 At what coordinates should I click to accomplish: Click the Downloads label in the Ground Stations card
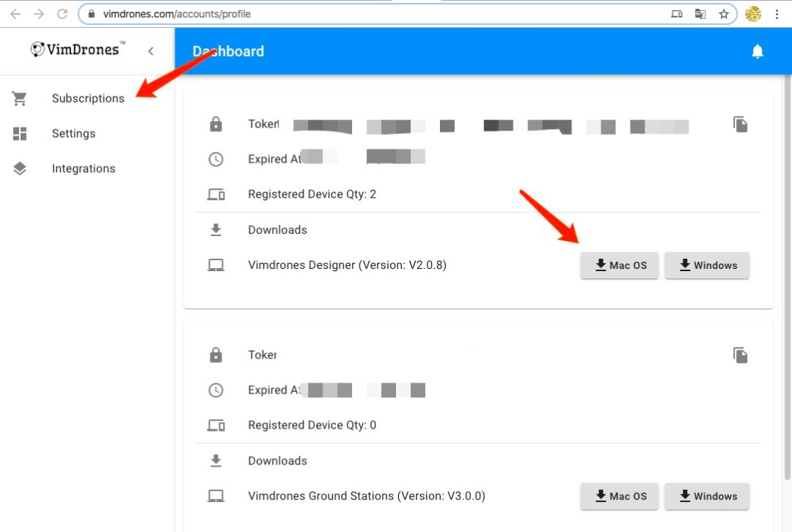277,460
